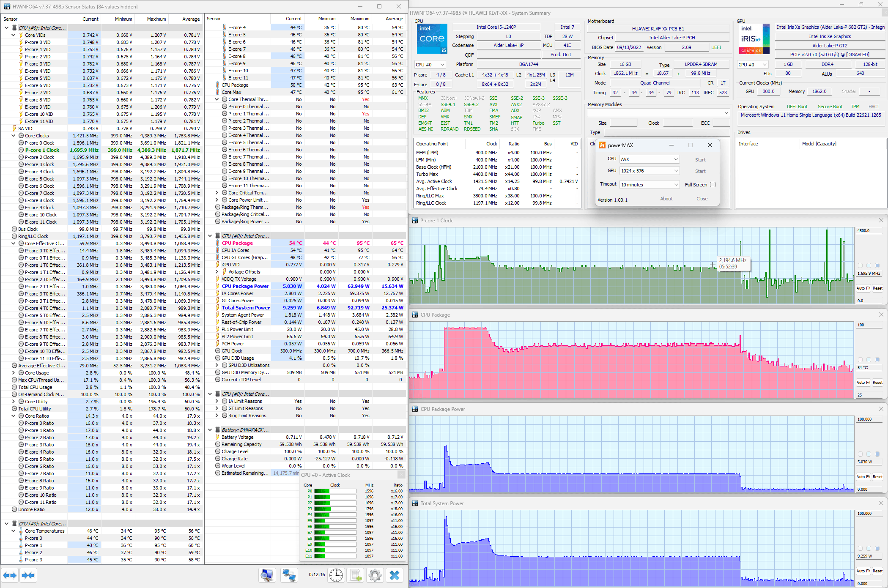The width and height of the screenshot is (888, 588).
Task: Collapse the Core VIDs tree node
Action: pos(14,35)
